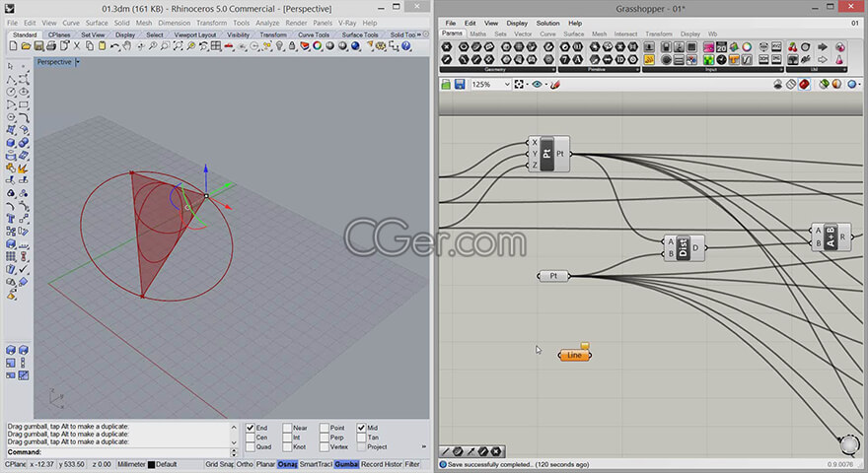The image size is (868, 473).
Task: Click the Undo arrow icon in Rhino
Action: point(114,46)
